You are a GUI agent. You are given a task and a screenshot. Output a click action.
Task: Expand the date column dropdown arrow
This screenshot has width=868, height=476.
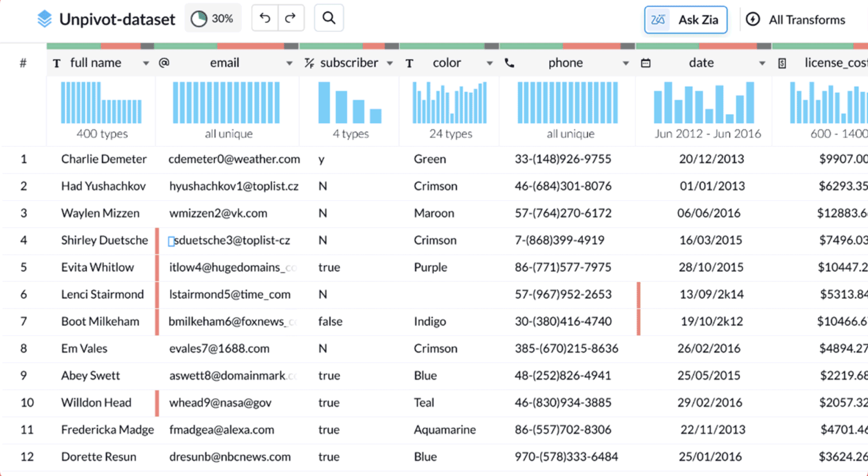[762, 63]
